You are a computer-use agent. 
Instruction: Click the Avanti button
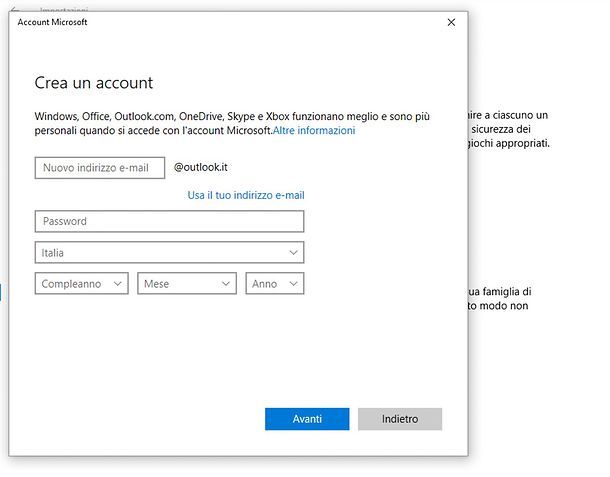pyautogui.click(x=307, y=419)
